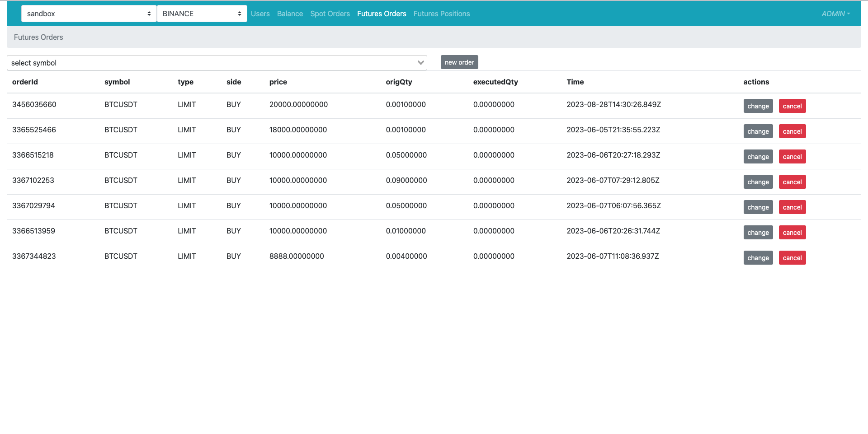Screen dimensions: 868x434
Task: Expand the select symbol combo box
Action: [217, 63]
